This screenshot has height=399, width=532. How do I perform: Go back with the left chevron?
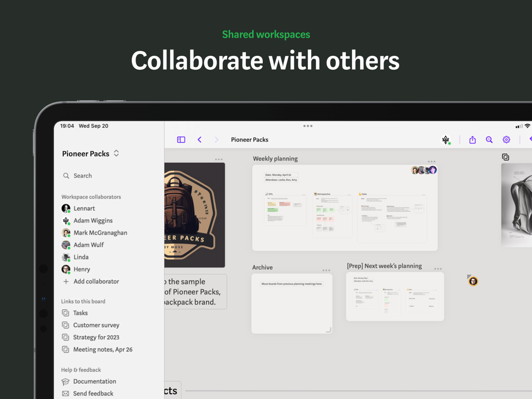(199, 140)
